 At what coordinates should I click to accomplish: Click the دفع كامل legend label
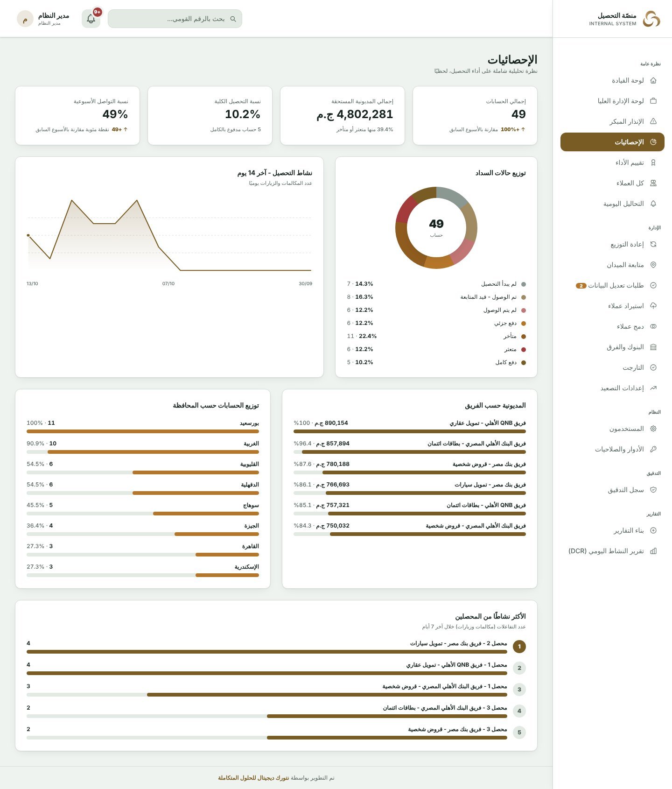click(x=506, y=362)
